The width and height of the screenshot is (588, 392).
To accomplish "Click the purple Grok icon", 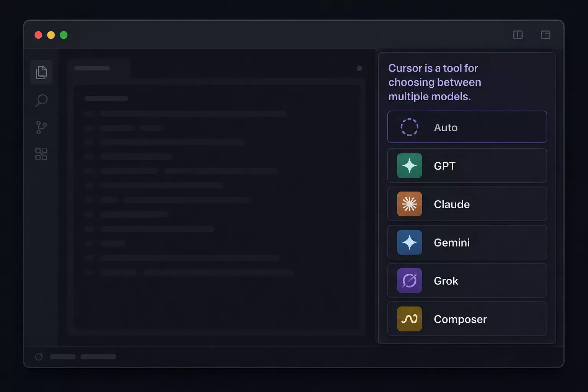I will pos(409,281).
